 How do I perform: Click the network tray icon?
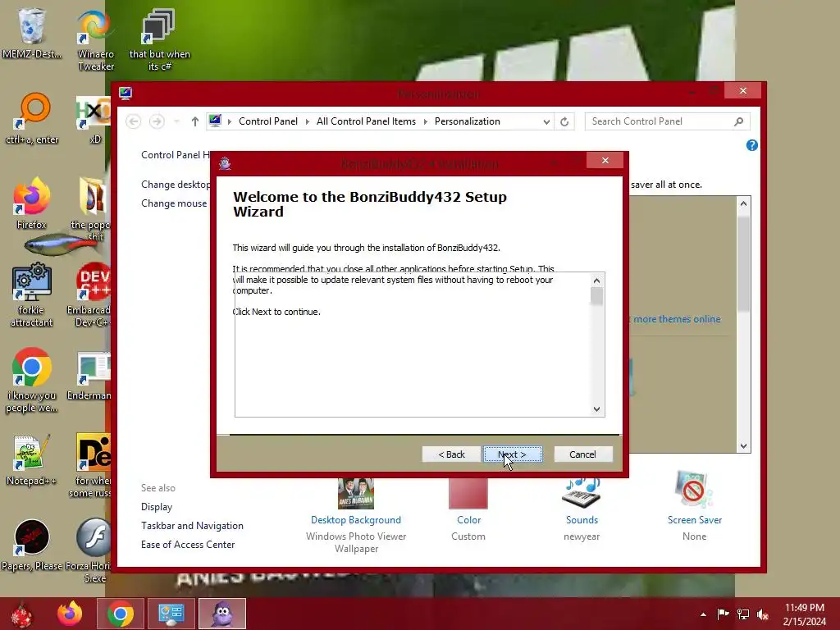[743, 614]
